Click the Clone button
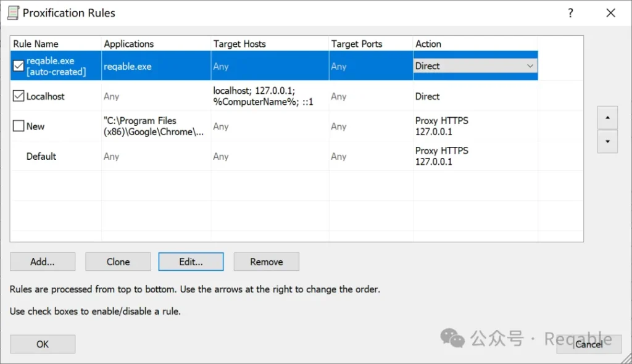The image size is (632, 364). (118, 262)
